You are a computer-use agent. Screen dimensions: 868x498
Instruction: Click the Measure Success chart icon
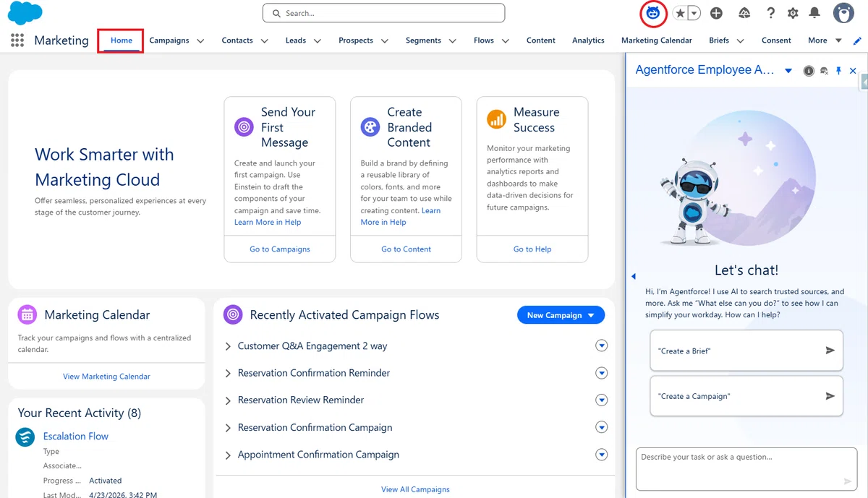(x=496, y=119)
